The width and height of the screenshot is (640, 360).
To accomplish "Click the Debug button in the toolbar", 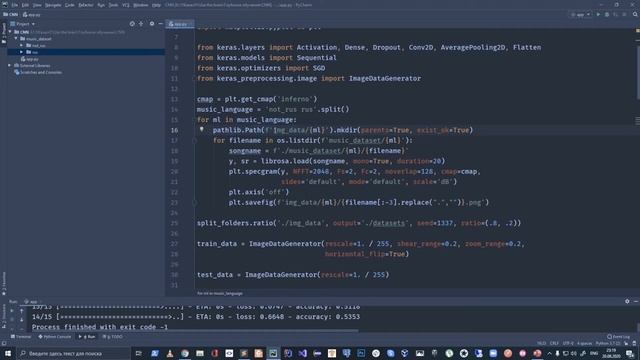I will tap(607, 15).
